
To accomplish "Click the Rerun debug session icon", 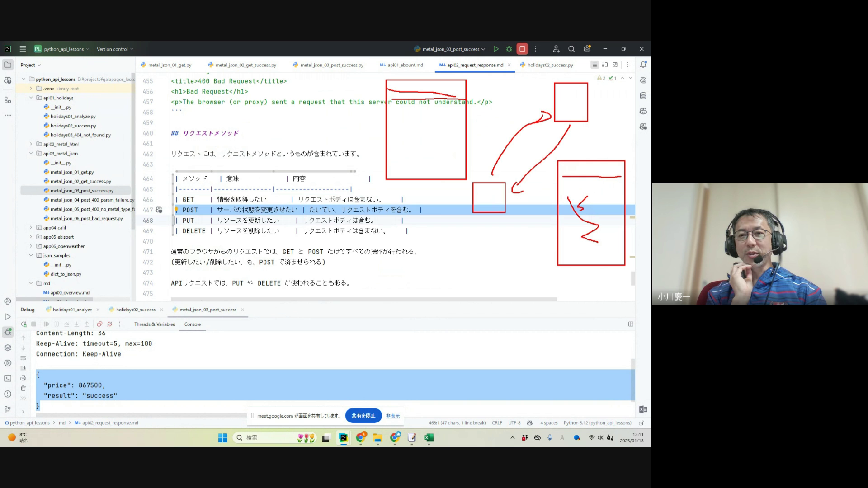I will coord(24,324).
